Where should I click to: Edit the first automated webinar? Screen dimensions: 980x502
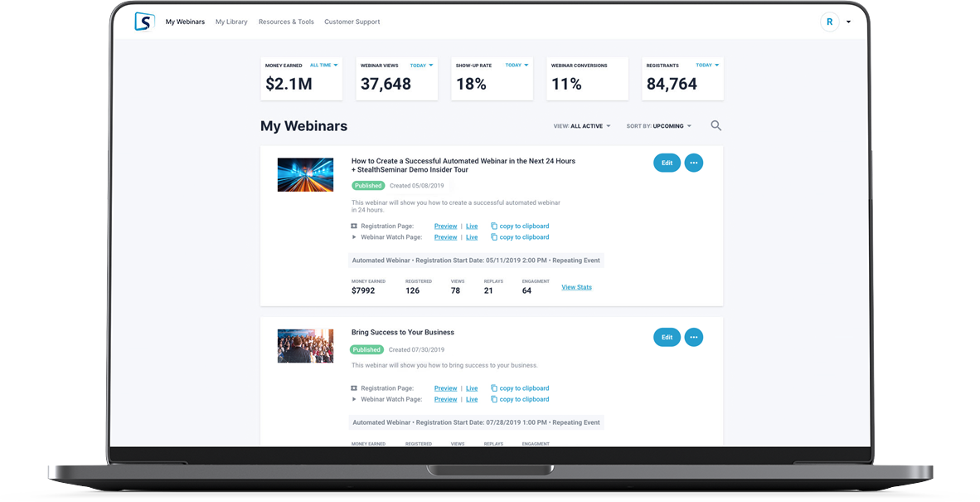pyautogui.click(x=667, y=163)
